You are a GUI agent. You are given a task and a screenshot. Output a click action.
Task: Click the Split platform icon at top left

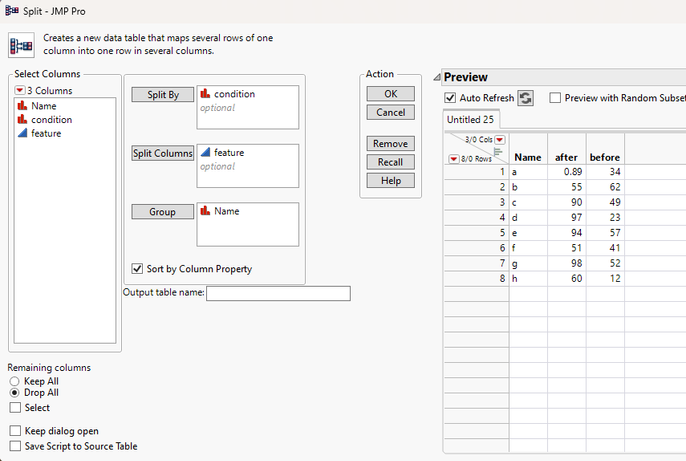(20, 46)
